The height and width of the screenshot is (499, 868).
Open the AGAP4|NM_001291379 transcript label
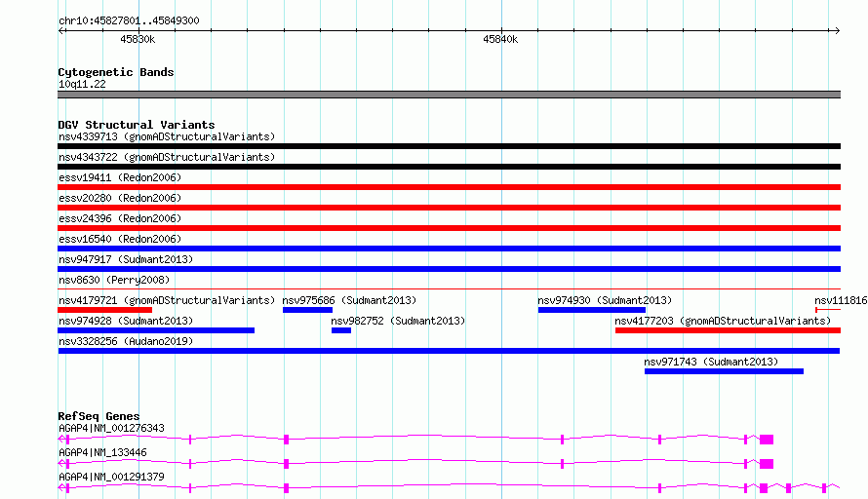click(x=111, y=477)
